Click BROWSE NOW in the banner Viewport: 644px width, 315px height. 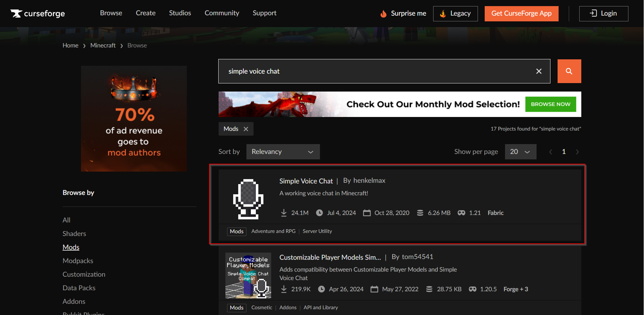[x=550, y=104]
